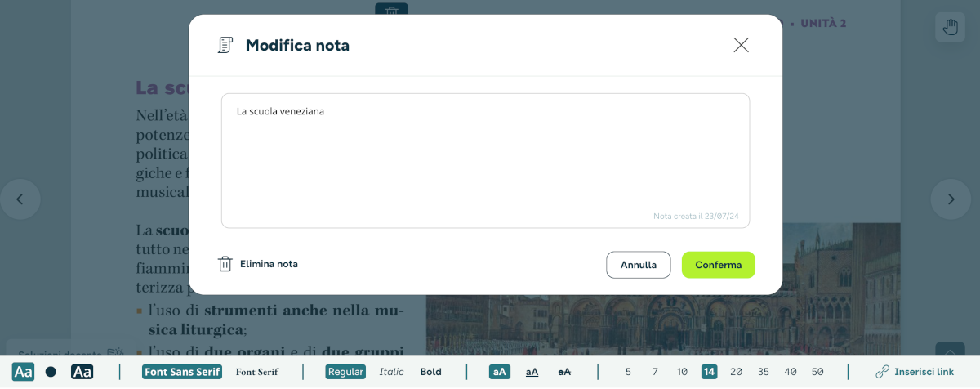Set font size to 50
Image resolution: width=980 pixels, height=389 pixels.
[x=817, y=372]
